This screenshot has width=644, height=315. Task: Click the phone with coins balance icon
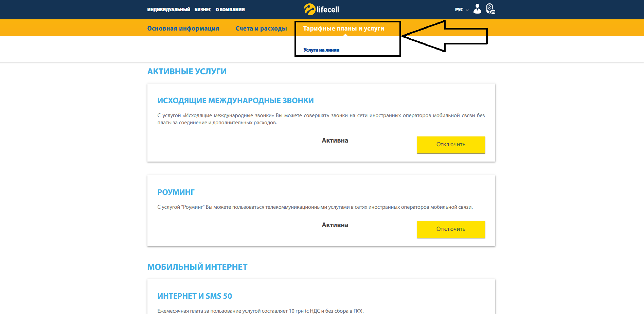click(490, 9)
